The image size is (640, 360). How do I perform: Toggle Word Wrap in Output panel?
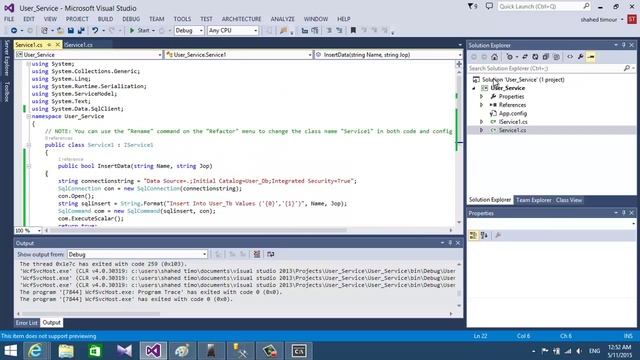pos(271,254)
